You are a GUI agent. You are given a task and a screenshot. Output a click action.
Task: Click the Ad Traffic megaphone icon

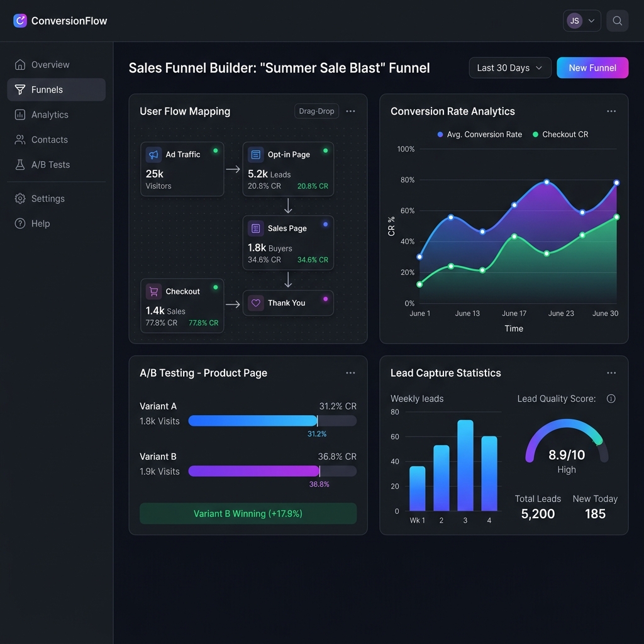153,155
